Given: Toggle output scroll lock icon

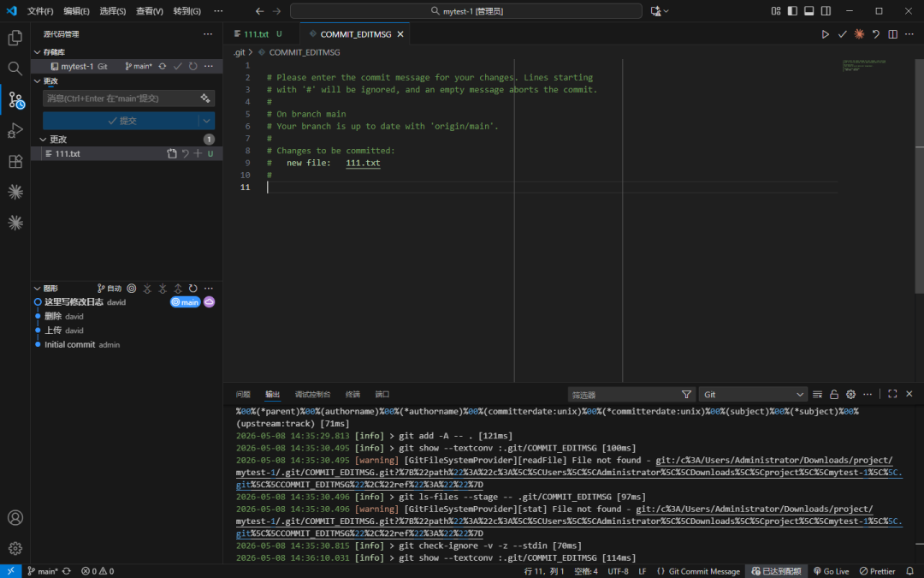Looking at the screenshot, I should [834, 394].
